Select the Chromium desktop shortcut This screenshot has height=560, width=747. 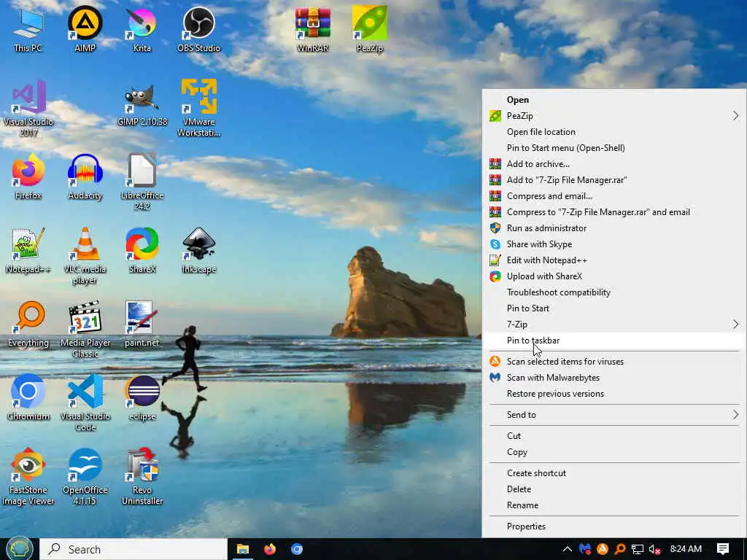coord(28,398)
